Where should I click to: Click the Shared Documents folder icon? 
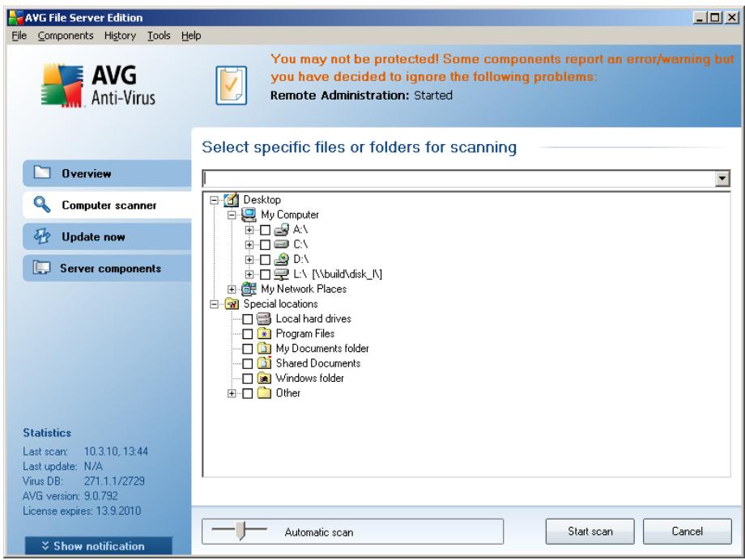pos(264,363)
